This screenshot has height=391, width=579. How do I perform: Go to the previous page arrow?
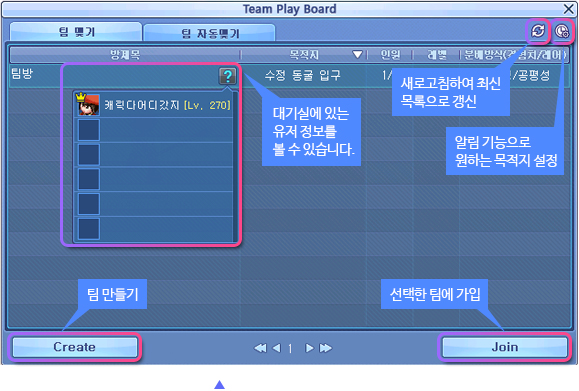277,348
